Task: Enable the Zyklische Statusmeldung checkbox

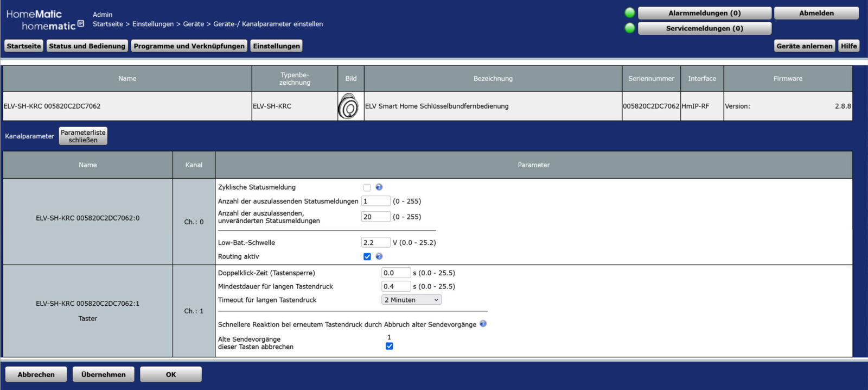Action: [367, 187]
